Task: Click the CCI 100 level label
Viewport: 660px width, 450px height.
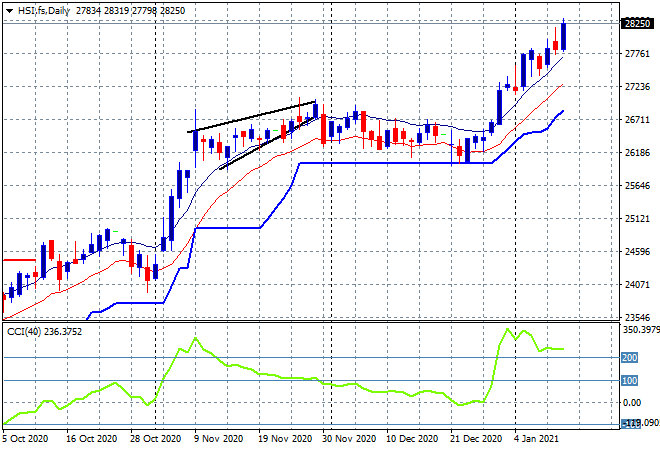Action: pos(630,381)
